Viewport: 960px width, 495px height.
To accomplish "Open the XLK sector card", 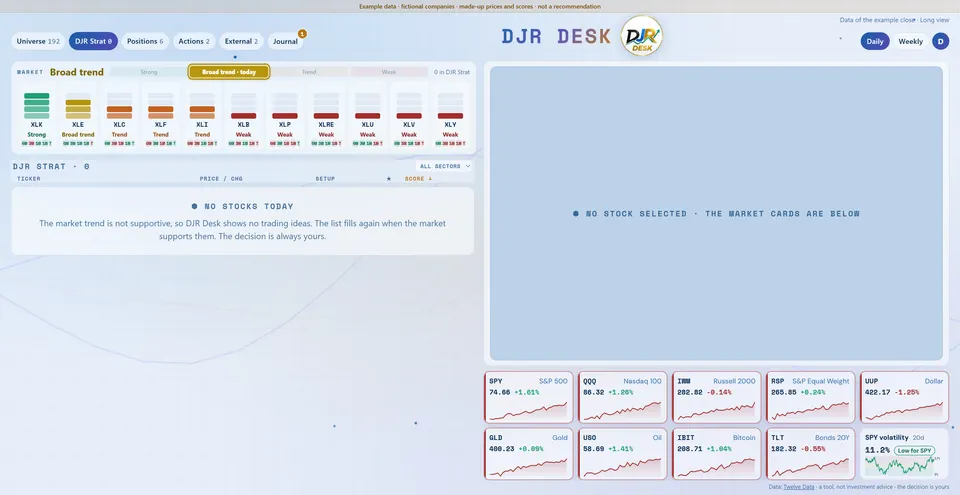I will click(37, 116).
